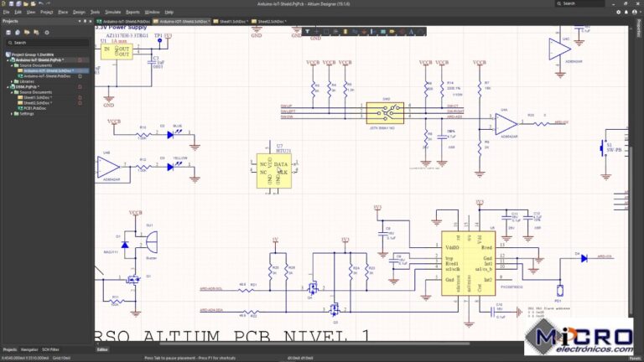644x362 pixels.
Task: Open the Project menu
Action: tap(46, 13)
